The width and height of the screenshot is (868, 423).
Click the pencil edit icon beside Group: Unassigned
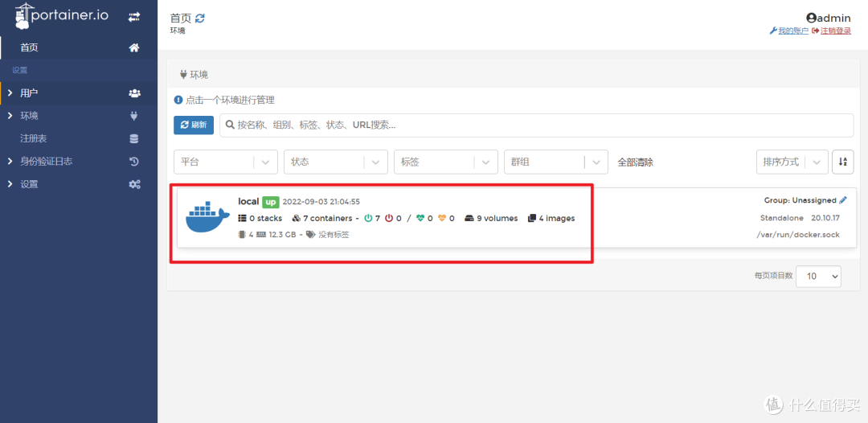coord(842,200)
